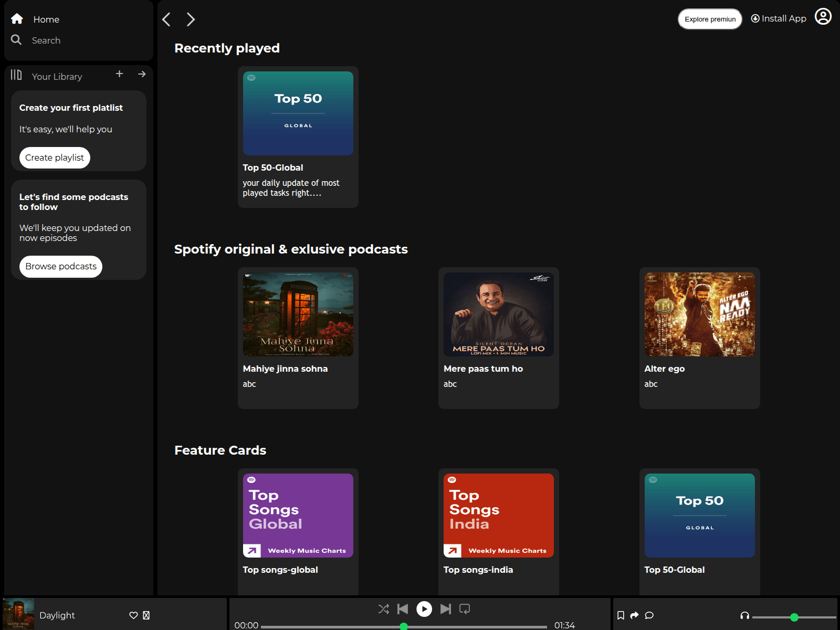The image size is (840, 630).
Task: Click now playing Daylight album thumbnail
Action: coord(18,614)
